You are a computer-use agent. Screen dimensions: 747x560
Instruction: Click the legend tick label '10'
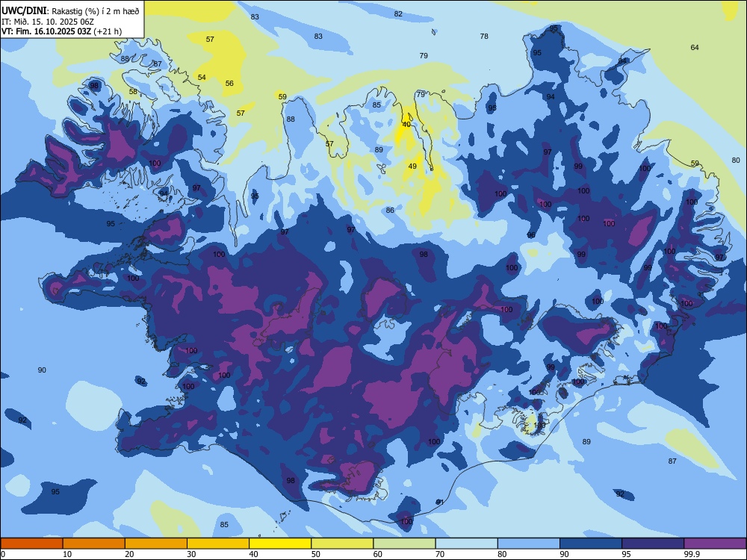tap(67, 554)
